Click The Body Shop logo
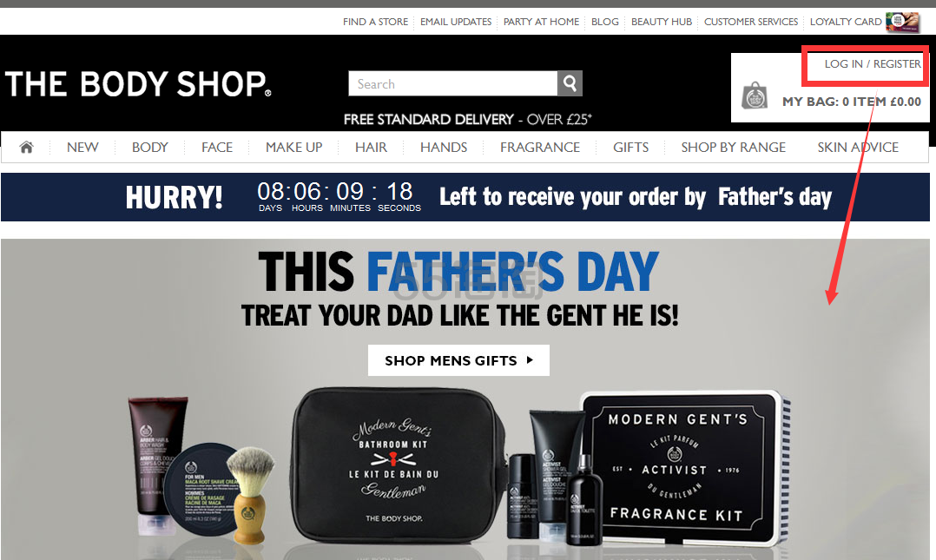The height and width of the screenshot is (560, 936). click(x=139, y=84)
